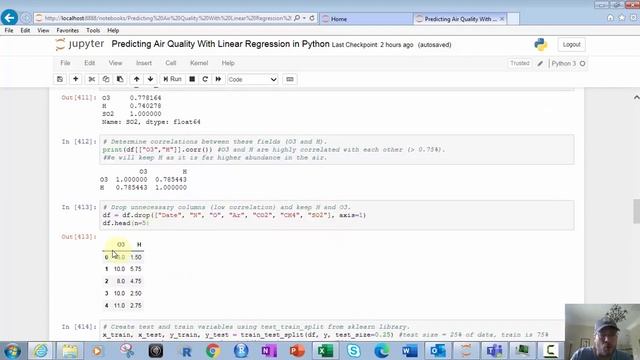Viewport: 640px width, 360px height.
Task: Open browser Favorites menu
Action: pos(67,31)
